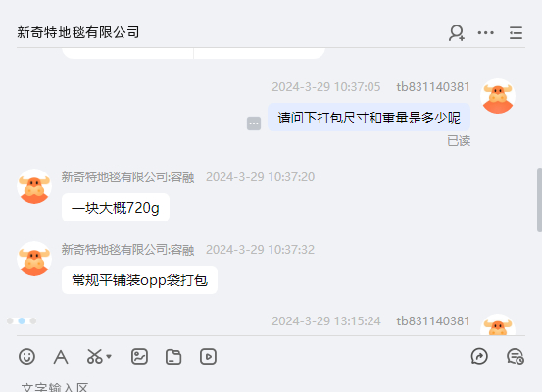
Task: Open the font formatting 'A' icon
Action: (61, 357)
